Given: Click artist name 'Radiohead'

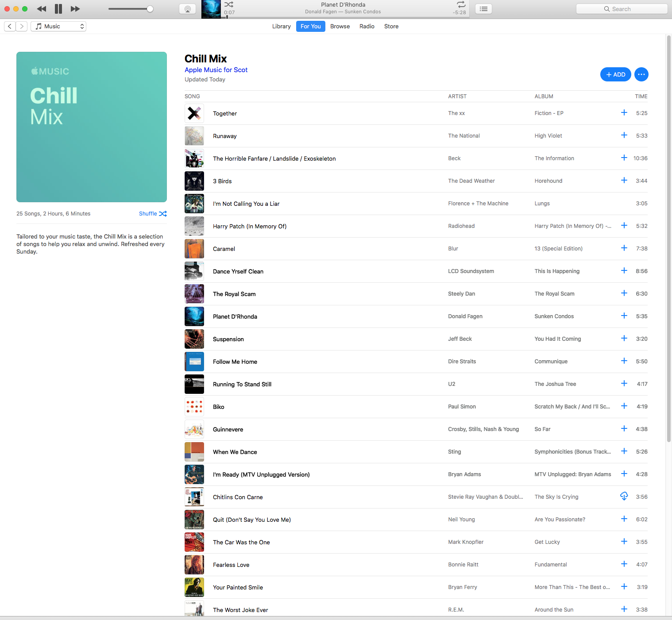Looking at the screenshot, I should [461, 226].
